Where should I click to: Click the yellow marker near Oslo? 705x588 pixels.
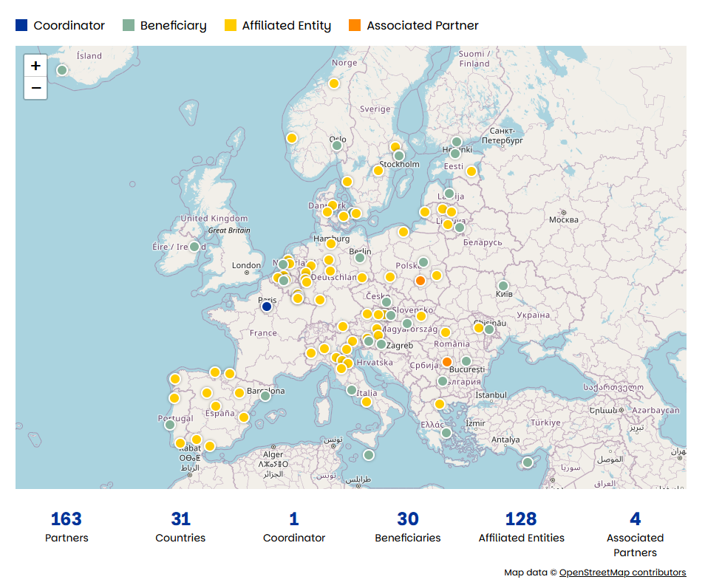[x=291, y=137]
